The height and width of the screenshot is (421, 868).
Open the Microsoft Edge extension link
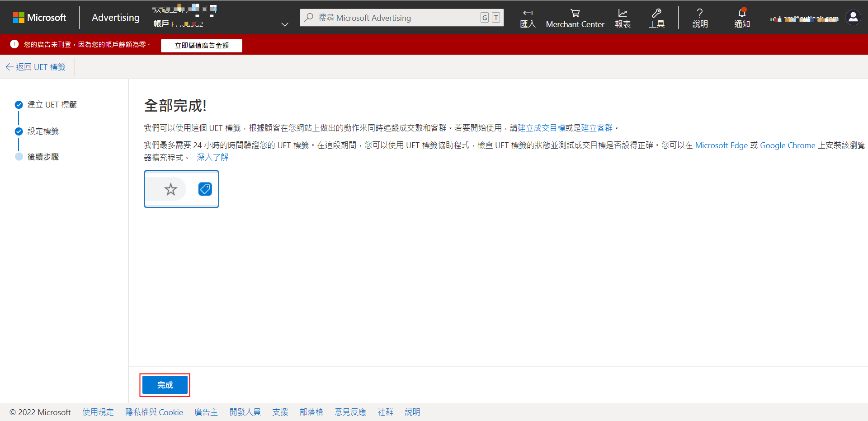[721, 145]
